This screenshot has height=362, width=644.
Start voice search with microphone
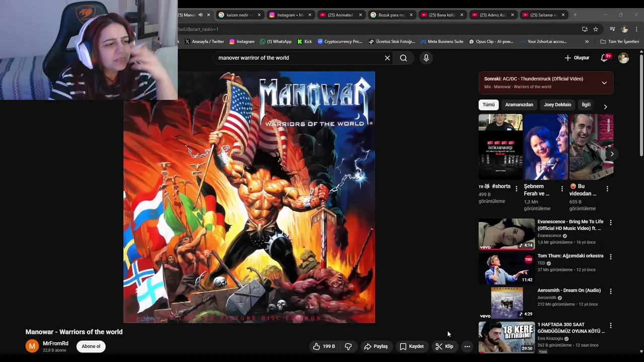pyautogui.click(x=426, y=58)
